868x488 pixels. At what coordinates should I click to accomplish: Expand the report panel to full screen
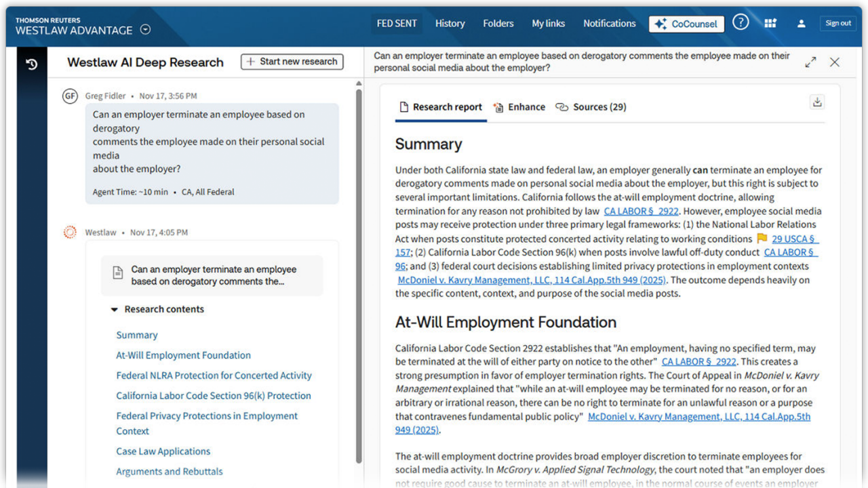pos(810,62)
